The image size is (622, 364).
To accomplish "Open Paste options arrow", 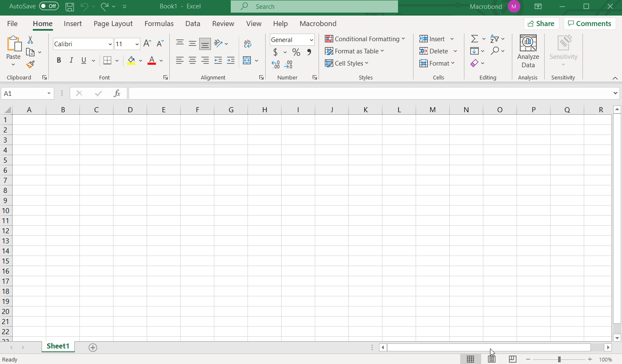I will coord(13,65).
